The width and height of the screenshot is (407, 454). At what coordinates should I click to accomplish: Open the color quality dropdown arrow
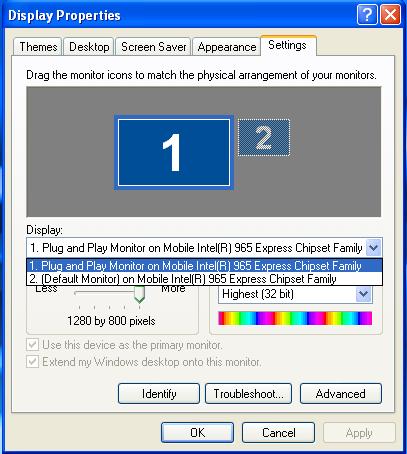[x=363, y=294]
